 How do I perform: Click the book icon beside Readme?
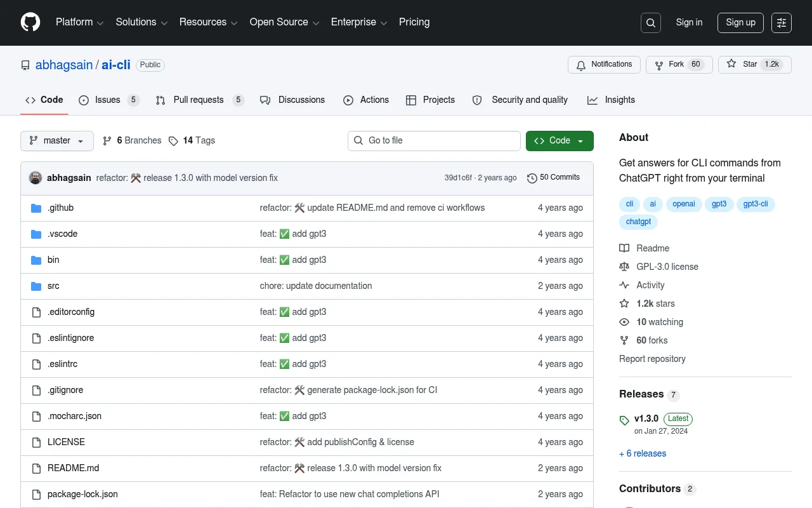(624, 248)
